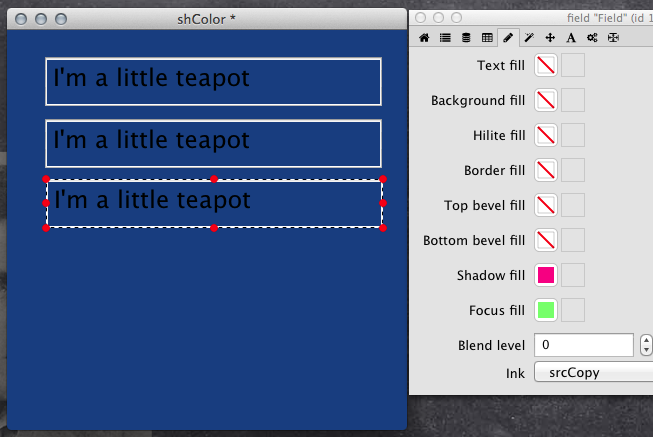The width and height of the screenshot is (653, 437).
Task: Open the magic wand effects pane
Action: 529,38
